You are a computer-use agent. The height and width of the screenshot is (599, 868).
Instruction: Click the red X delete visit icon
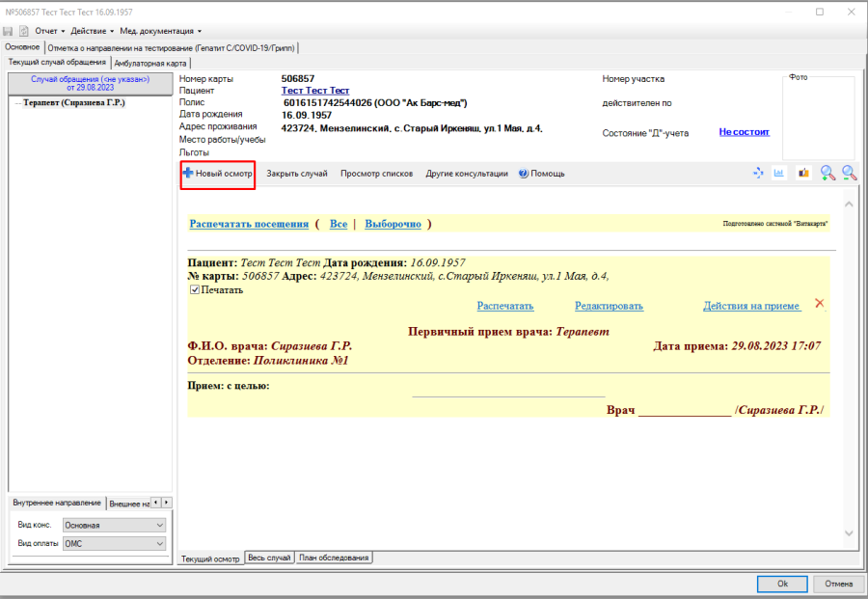pos(819,304)
